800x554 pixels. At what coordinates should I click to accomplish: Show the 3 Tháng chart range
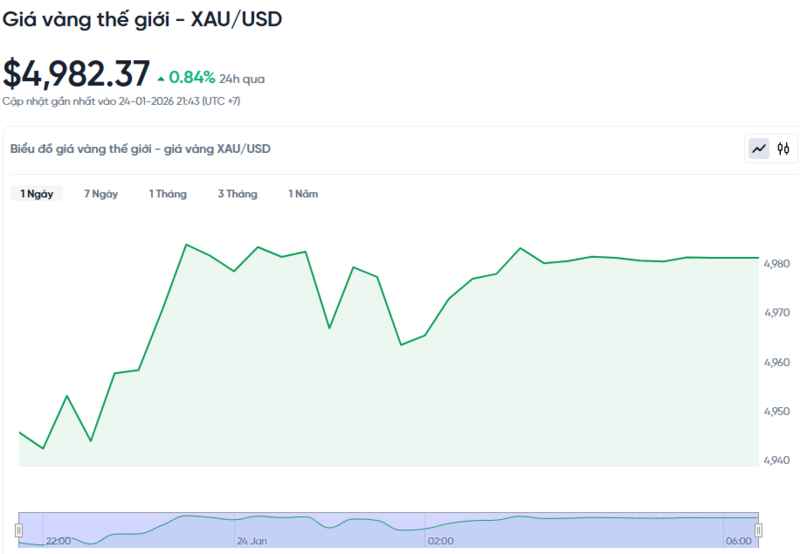(237, 194)
